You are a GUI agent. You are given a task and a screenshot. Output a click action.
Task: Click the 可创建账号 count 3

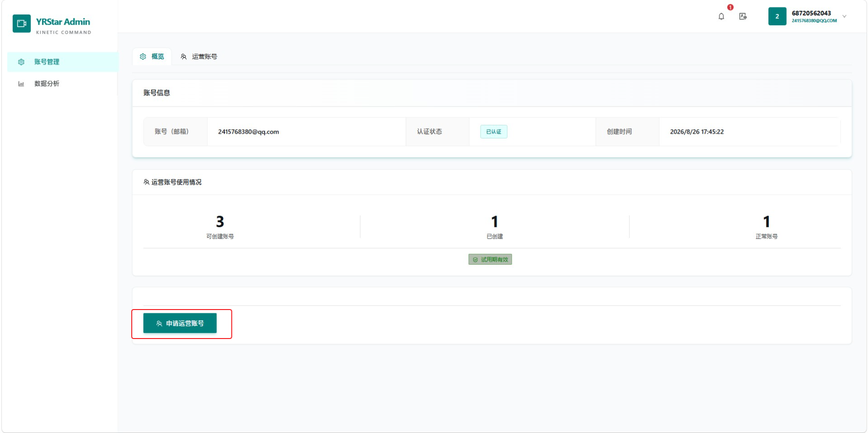[220, 221]
